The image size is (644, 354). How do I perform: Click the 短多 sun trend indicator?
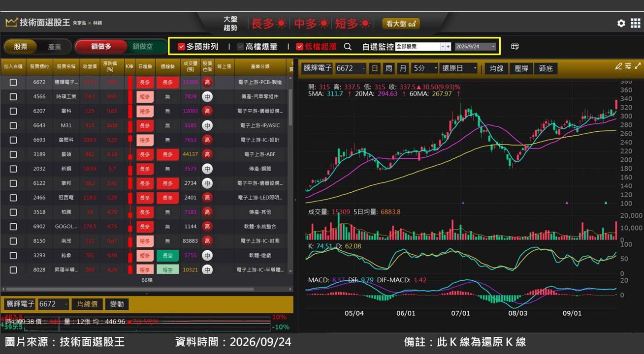tap(353, 24)
